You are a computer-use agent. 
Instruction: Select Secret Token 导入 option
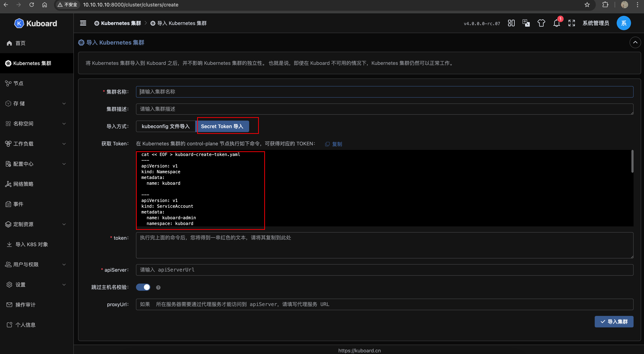pos(222,126)
